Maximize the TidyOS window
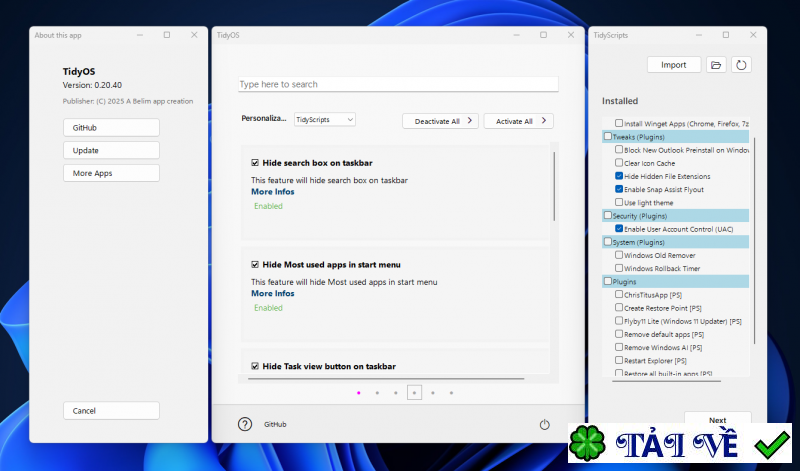Image resolution: width=800 pixels, height=471 pixels. (x=543, y=35)
